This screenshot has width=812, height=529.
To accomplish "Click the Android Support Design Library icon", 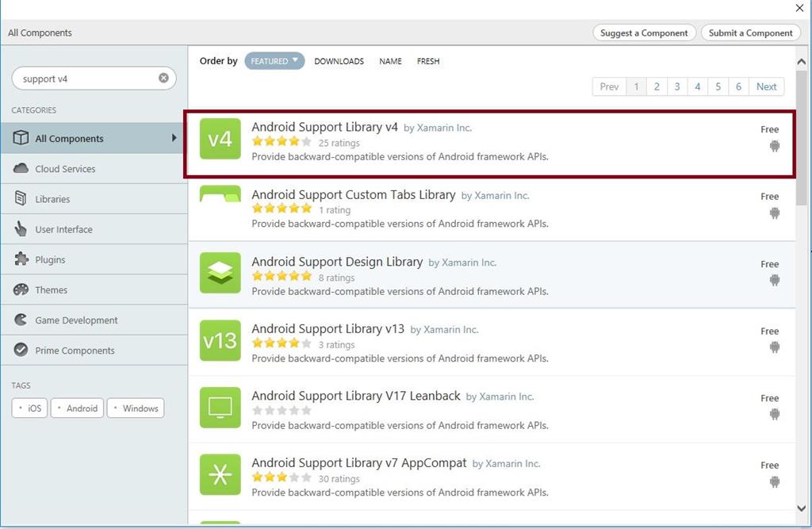I will click(220, 273).
